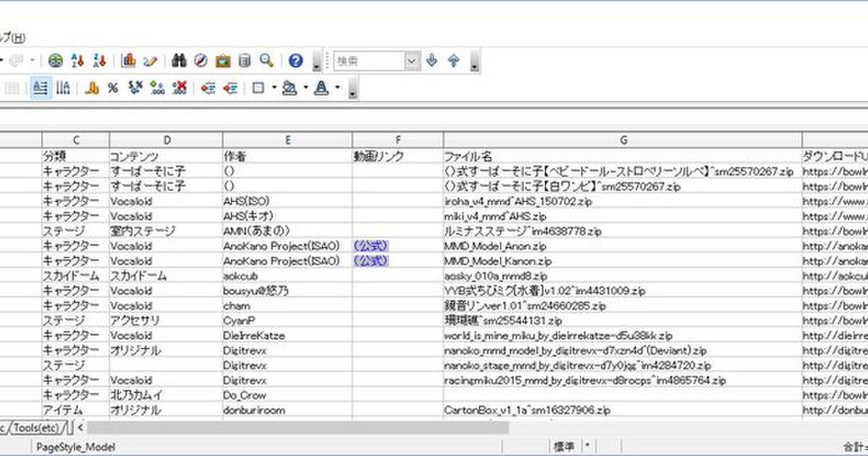Expand the search history dropdown

(412, 61)
